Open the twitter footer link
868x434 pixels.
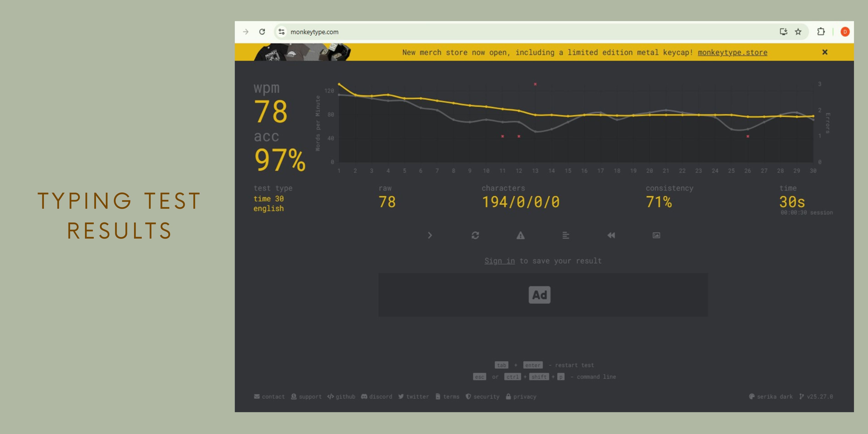(413, 397)
